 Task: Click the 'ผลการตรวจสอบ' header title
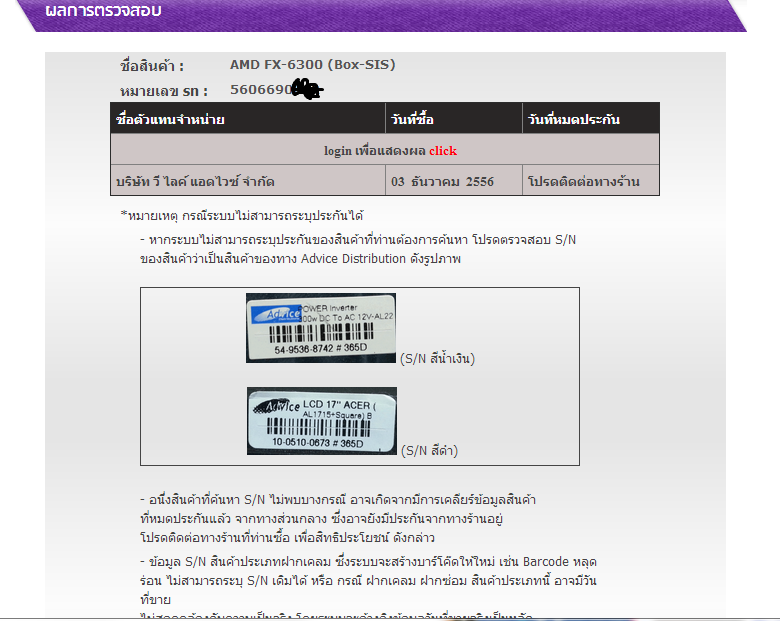click(x=103, y=10)
